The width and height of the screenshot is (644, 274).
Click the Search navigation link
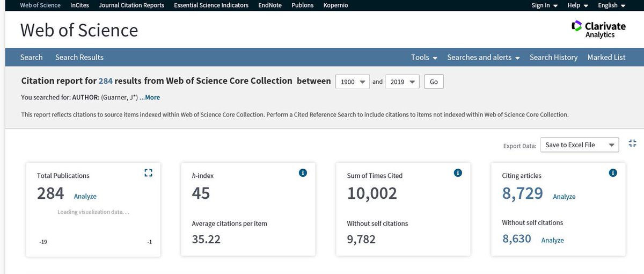pos(31,57)
